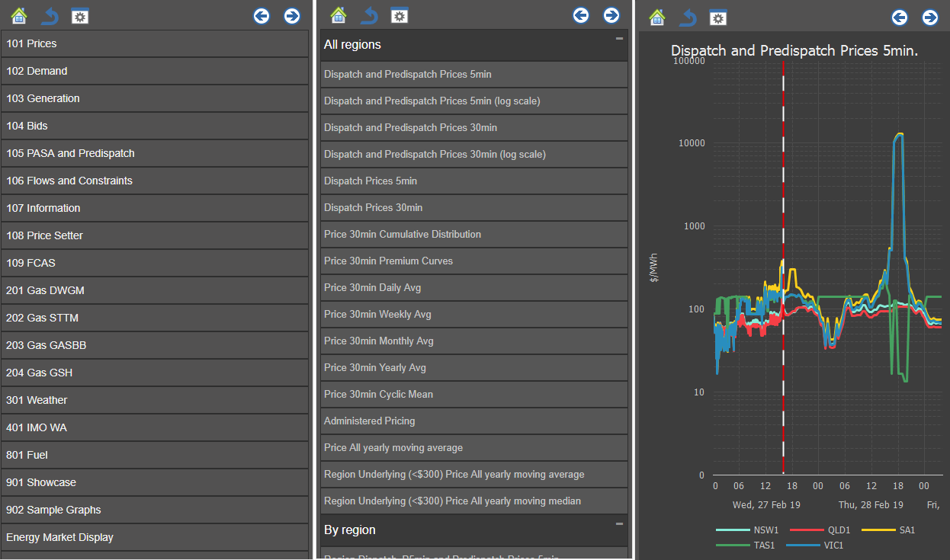Click right arrow icon in the left panel

tap(292, 15)
